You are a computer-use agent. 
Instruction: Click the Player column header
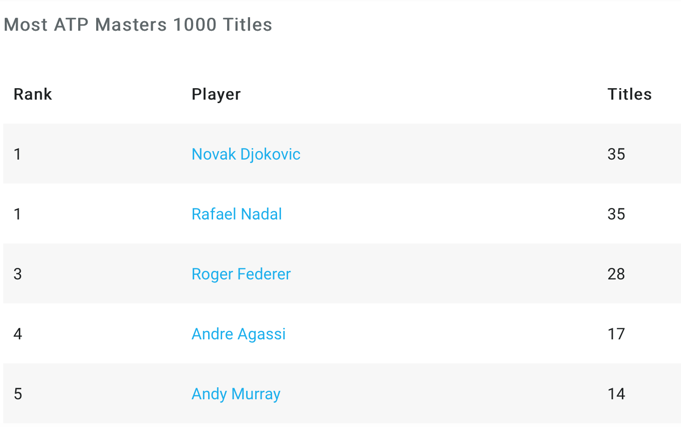[216, 94]
